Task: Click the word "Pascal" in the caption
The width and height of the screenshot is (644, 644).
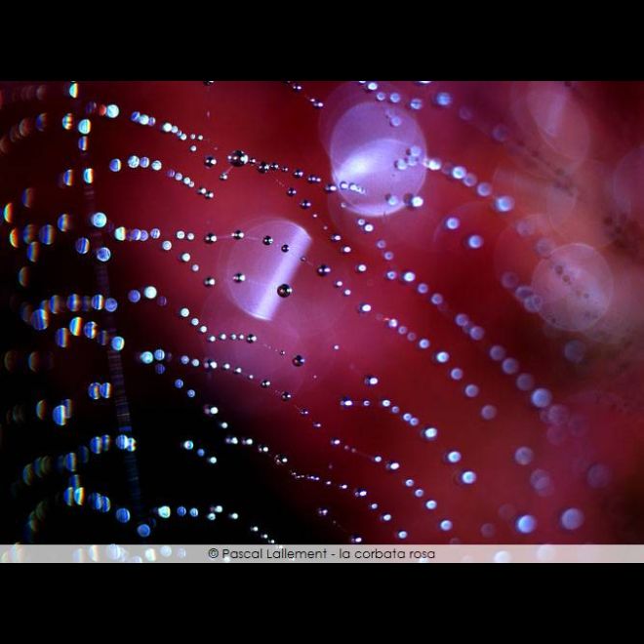Action: 240,554
